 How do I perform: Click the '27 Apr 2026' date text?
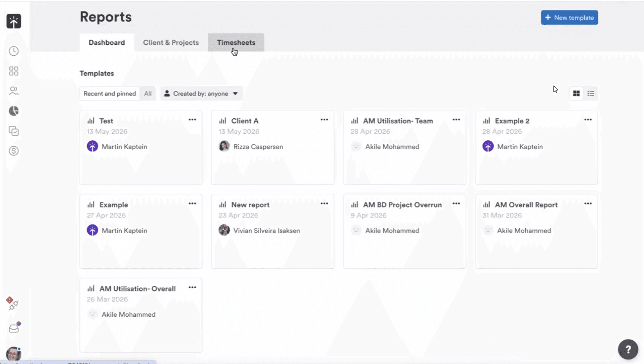(x=106, y=215)
